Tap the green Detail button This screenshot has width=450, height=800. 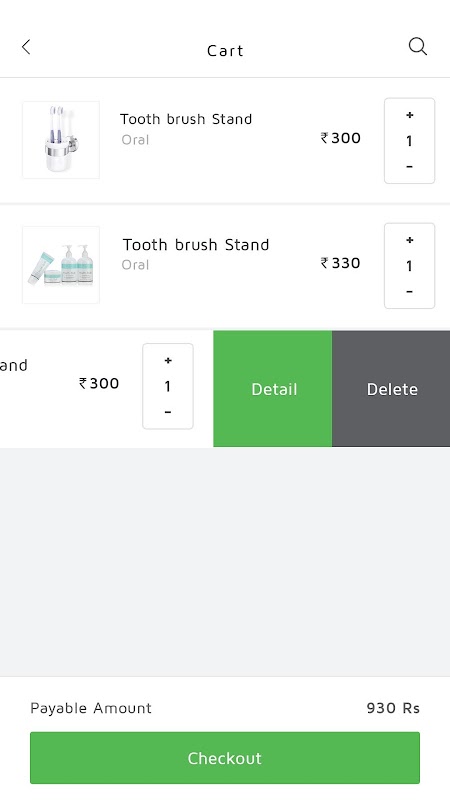pyautogui.click(x=272, y=389)
